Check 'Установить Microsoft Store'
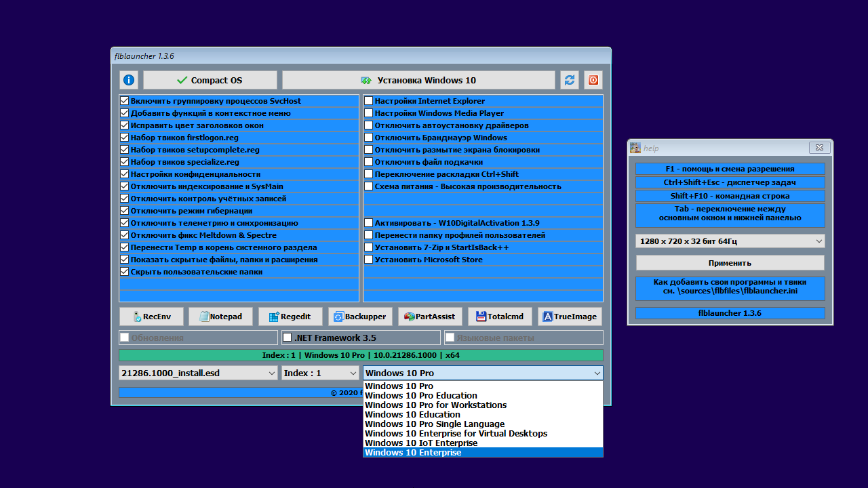The height and width of the screenshot is (488, 868). pos(369,260)
